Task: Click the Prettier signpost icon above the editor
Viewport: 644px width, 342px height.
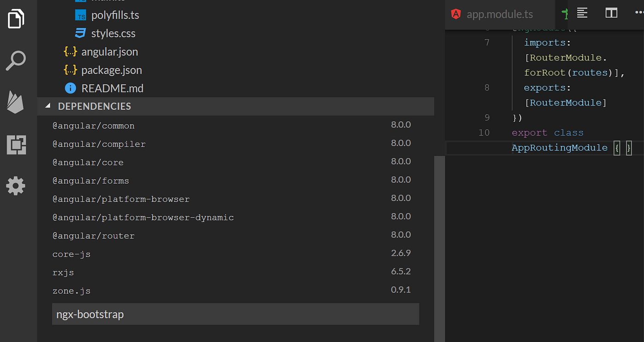Action: point(564,14)
